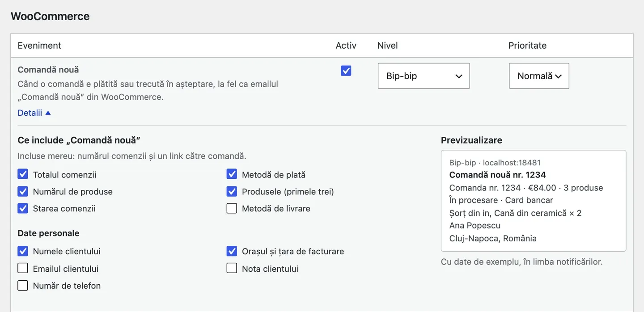Click the Date personale subheading

[49, 233]
